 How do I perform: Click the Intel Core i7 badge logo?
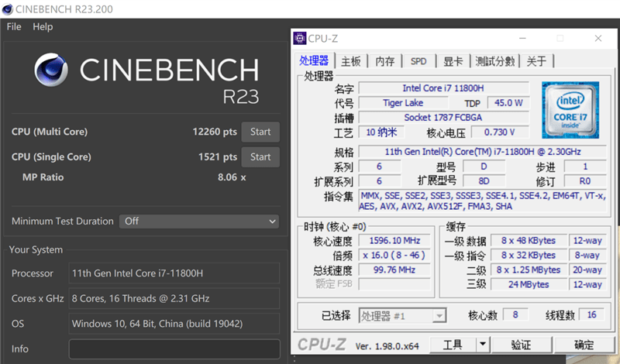[x=570, y=110]
